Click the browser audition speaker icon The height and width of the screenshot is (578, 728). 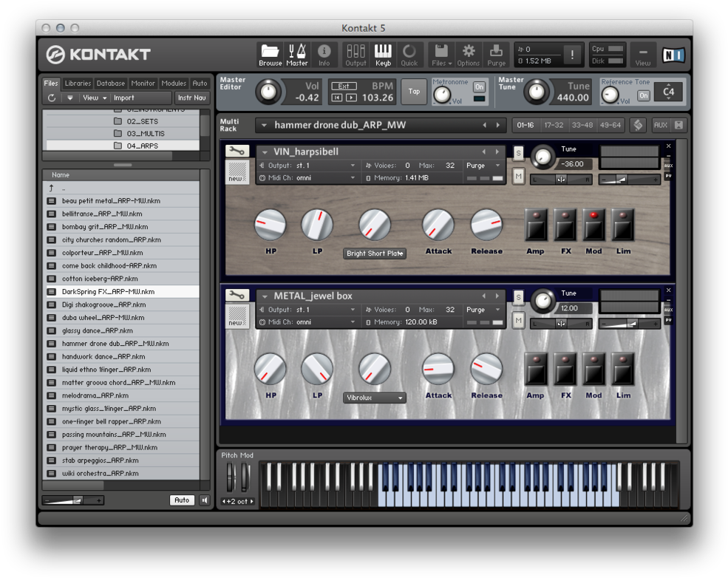[x=205, y=500]
